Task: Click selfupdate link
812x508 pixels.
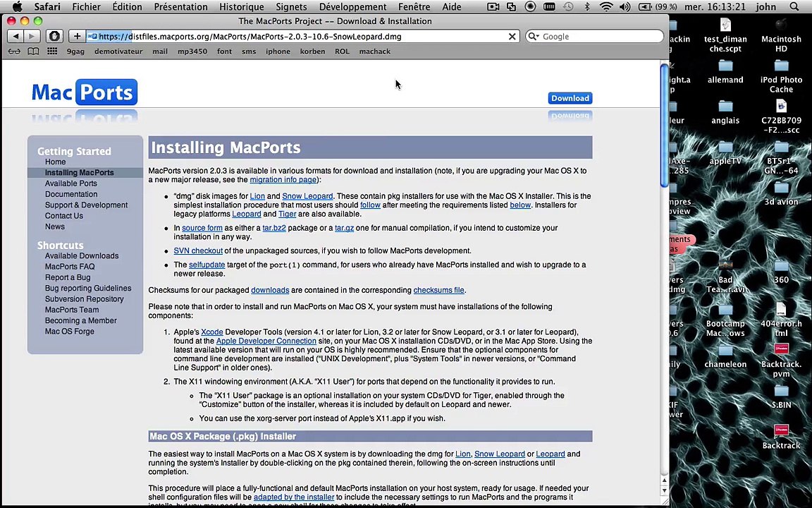Action: 207,265
